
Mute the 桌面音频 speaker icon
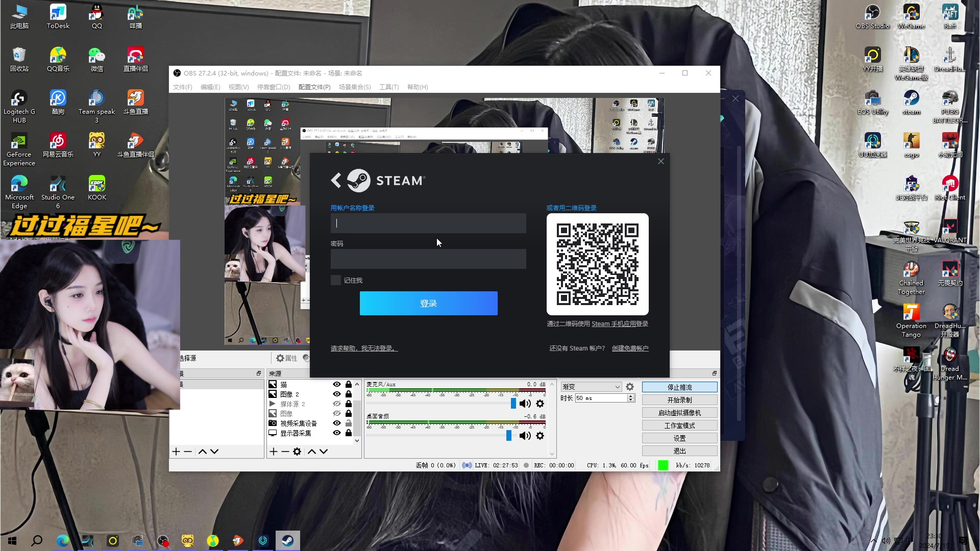click(x=525, y=436)
